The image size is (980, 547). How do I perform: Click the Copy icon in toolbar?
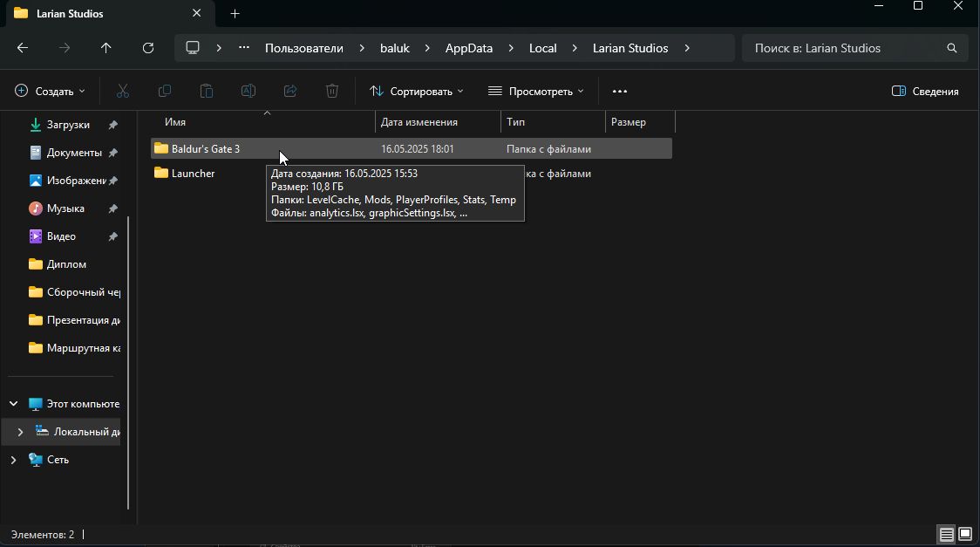[165, 92]
